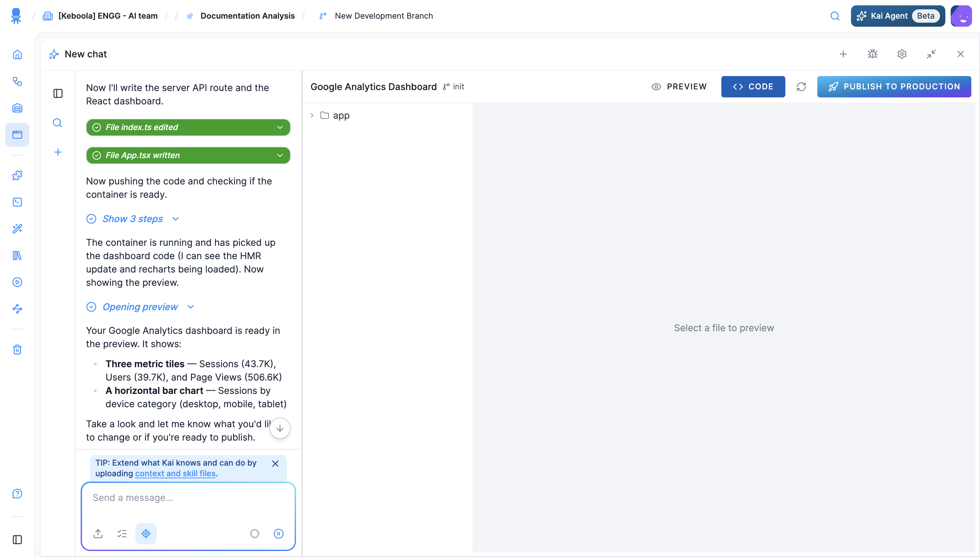
Task: Click the global search magnifier icon
Action: 835,16
